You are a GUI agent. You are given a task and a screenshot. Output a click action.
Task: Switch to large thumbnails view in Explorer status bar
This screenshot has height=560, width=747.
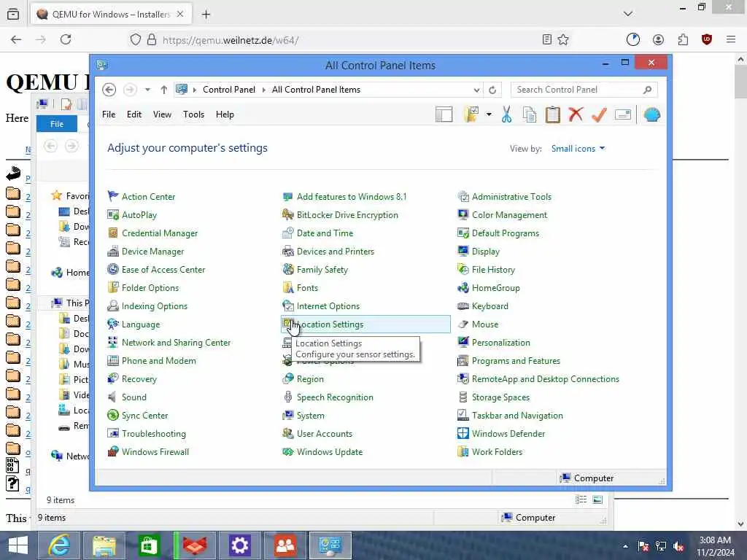(597, 499)
